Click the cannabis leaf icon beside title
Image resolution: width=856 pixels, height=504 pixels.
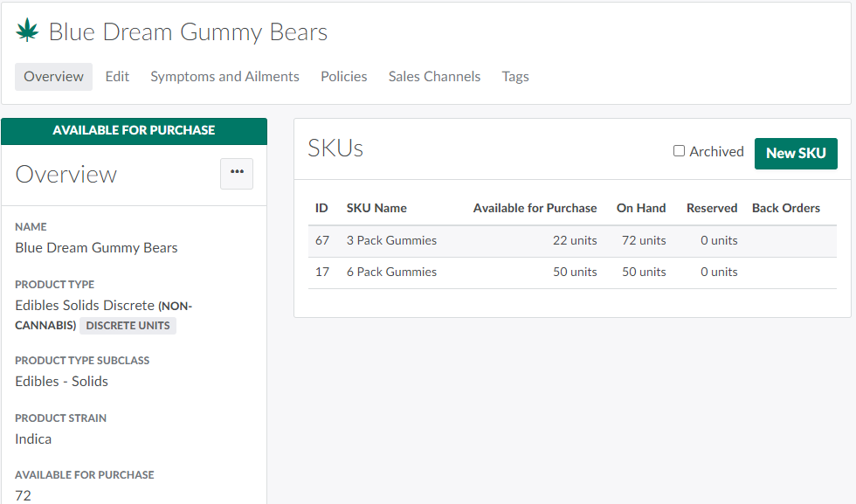28,31
